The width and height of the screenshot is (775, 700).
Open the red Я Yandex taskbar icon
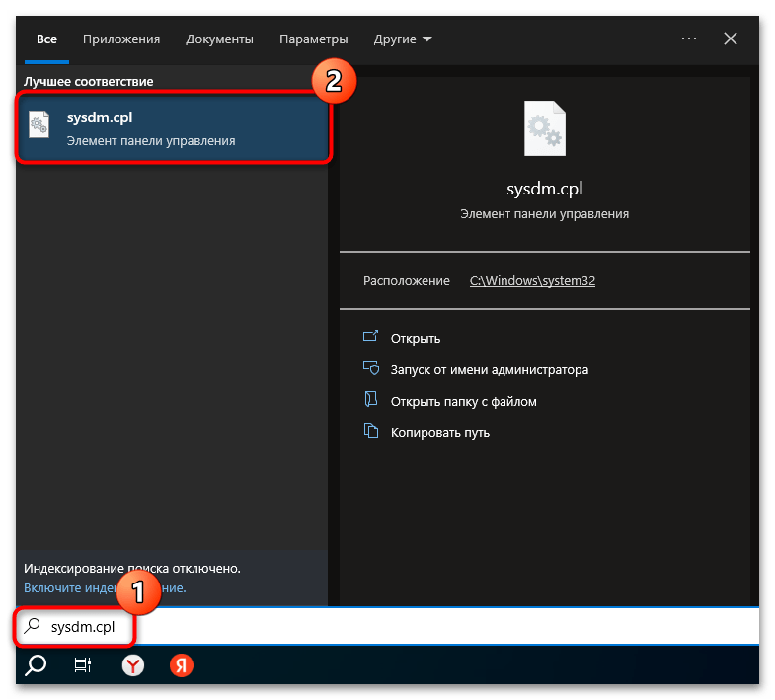[x=182, y=665]
